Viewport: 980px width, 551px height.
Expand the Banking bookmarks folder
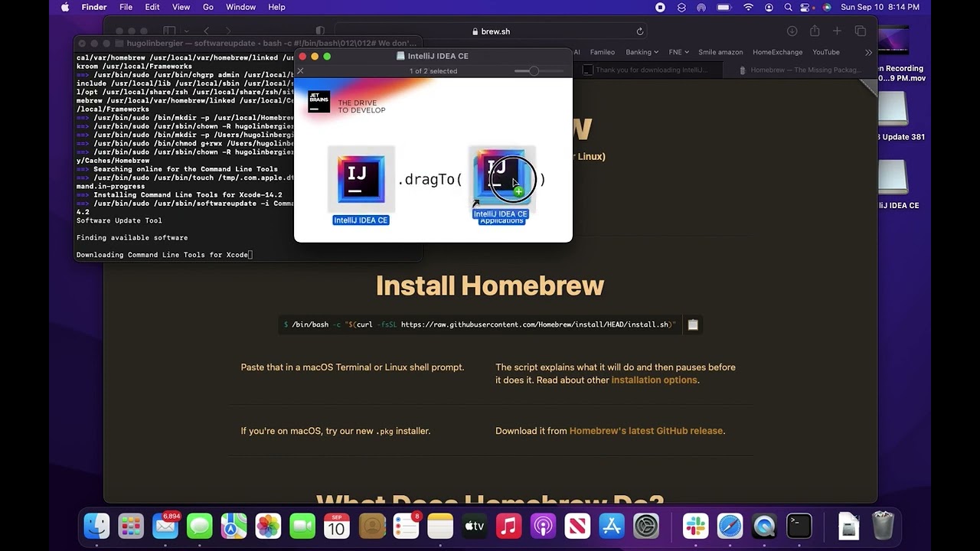click(642, 52)
